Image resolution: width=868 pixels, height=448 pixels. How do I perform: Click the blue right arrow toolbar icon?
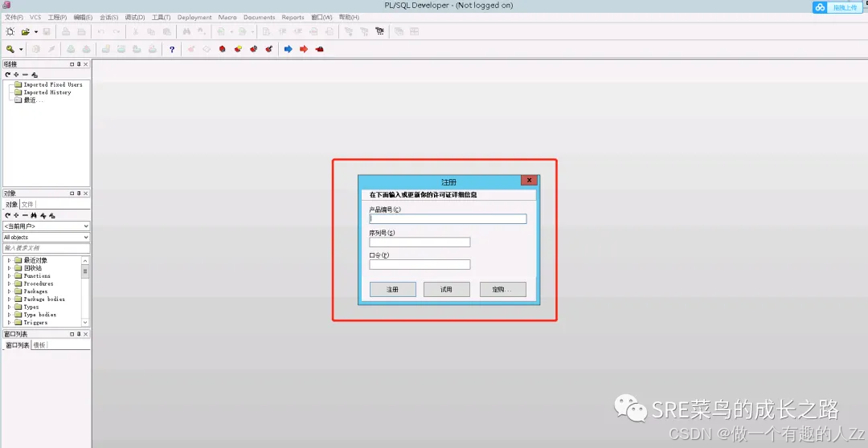click(288, 49)
